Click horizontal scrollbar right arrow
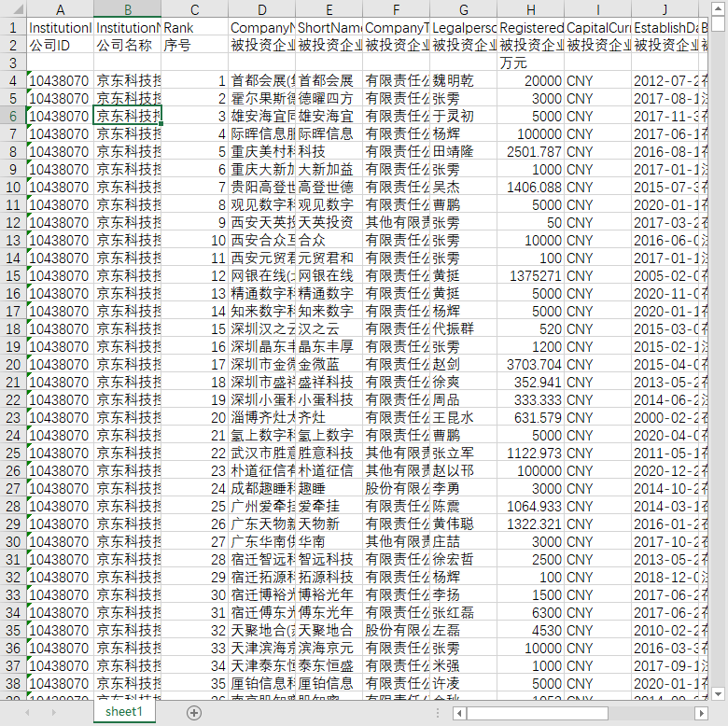This screenshot has height=726, width=728. point(701,713)
